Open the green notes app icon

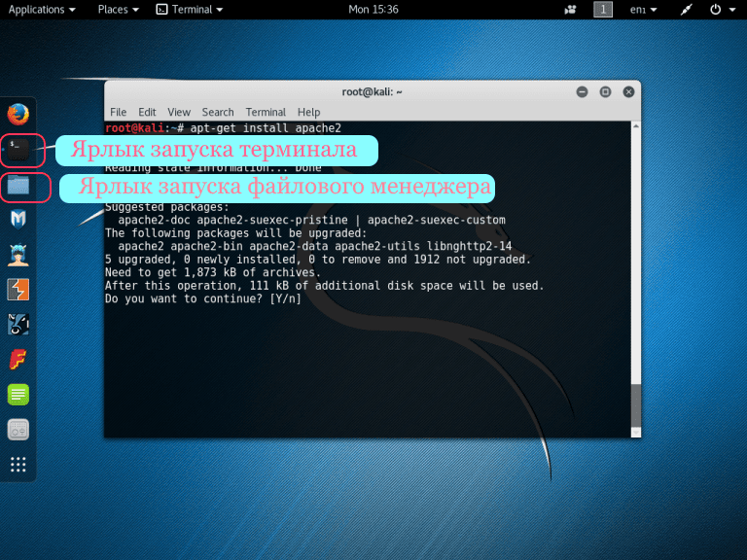click(18, 394)
